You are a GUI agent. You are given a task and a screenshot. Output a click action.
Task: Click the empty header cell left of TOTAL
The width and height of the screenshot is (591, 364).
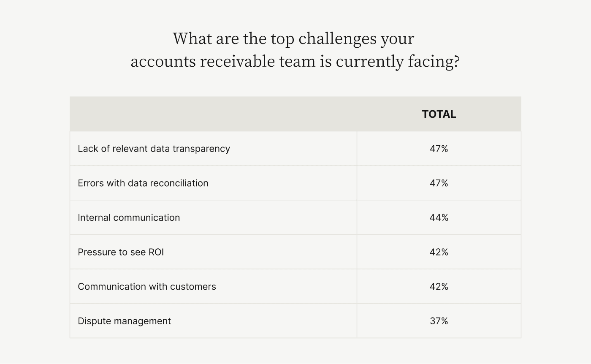pos(213,114)
